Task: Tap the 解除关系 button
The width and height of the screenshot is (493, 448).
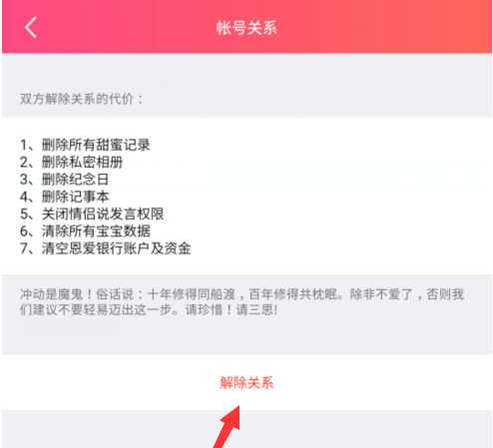Action: pos(246,383)
